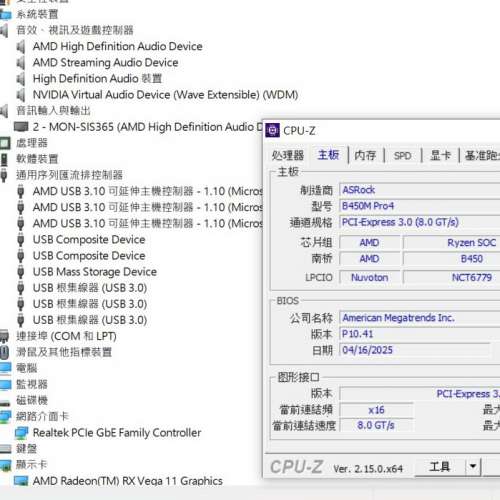Click the USB icon beside first USB Composite Device
The width and height of the screenshot is (500, 500).
[21, 240]
